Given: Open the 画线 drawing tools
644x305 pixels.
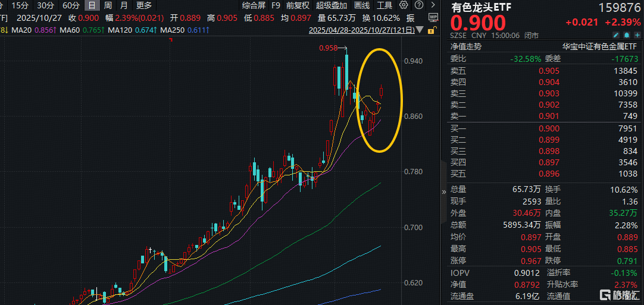Looking at the screenshot, I should point(362,5).
